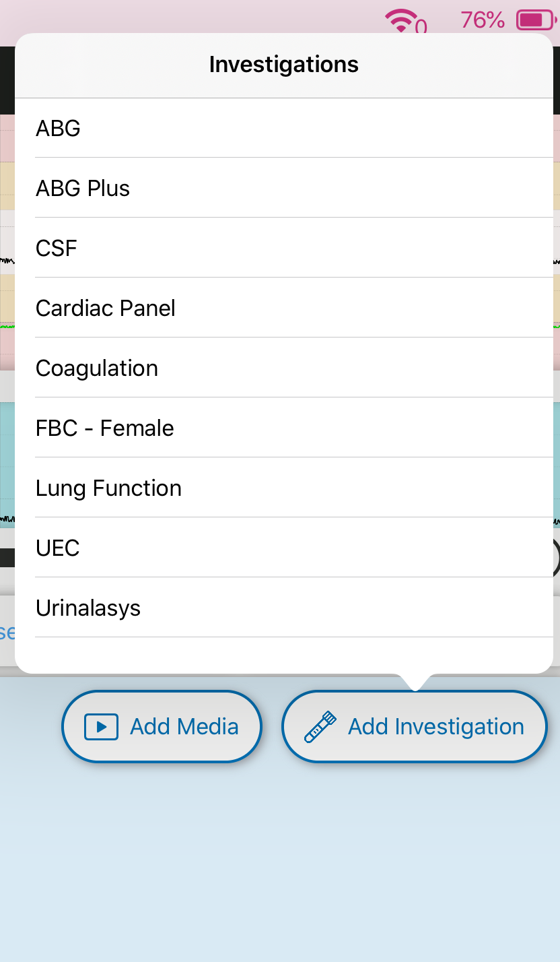The height and width of the screenshot is (962, 560).
Task: Tap the 76% battery percentage text
Action: point(483,20)
